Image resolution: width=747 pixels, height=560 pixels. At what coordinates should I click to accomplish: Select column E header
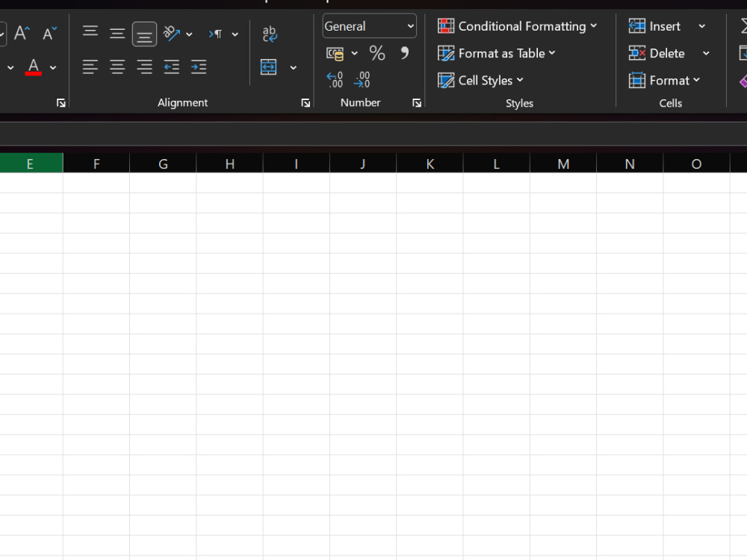[x=31, y=164]
